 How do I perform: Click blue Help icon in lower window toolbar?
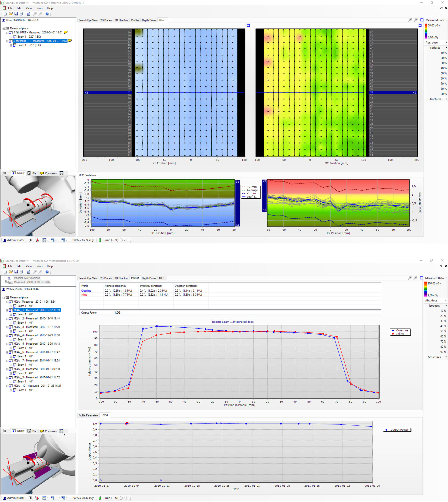[47, 272]
